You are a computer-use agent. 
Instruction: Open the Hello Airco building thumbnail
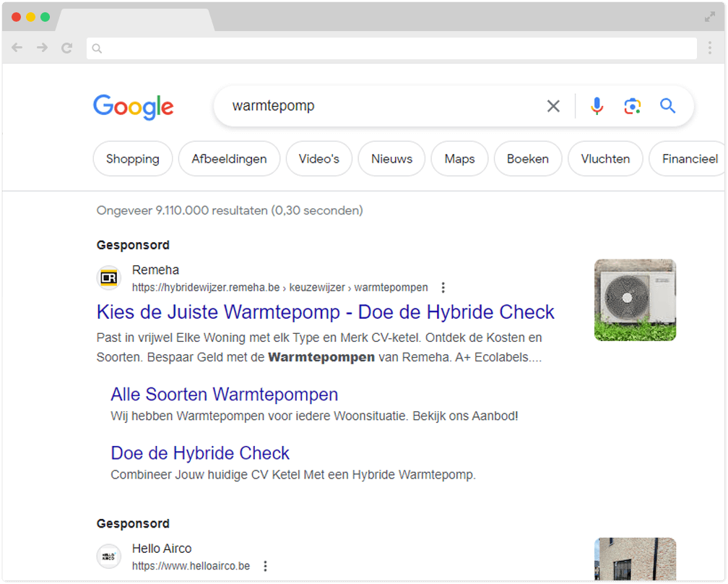[635, 559]
